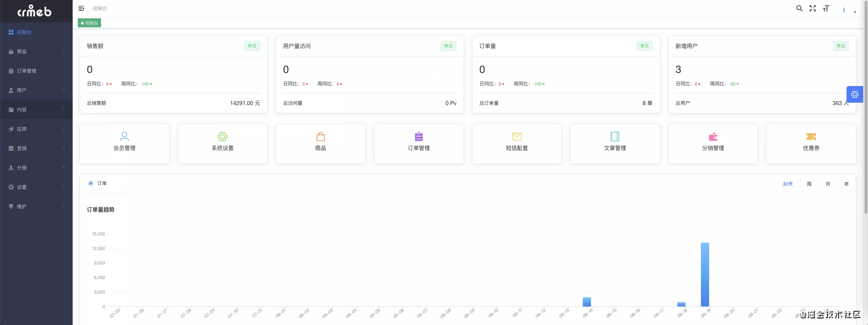
Task: Open 短信配置 shortcut card
Action: point(517,143)
